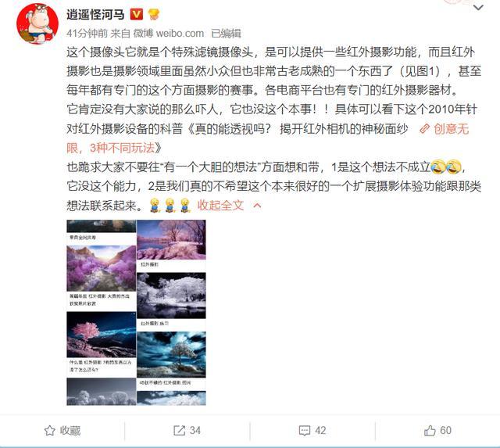Screen dimensions: 500x448
Task: Click the gold crown membership badge
Action: pos(154,14)
